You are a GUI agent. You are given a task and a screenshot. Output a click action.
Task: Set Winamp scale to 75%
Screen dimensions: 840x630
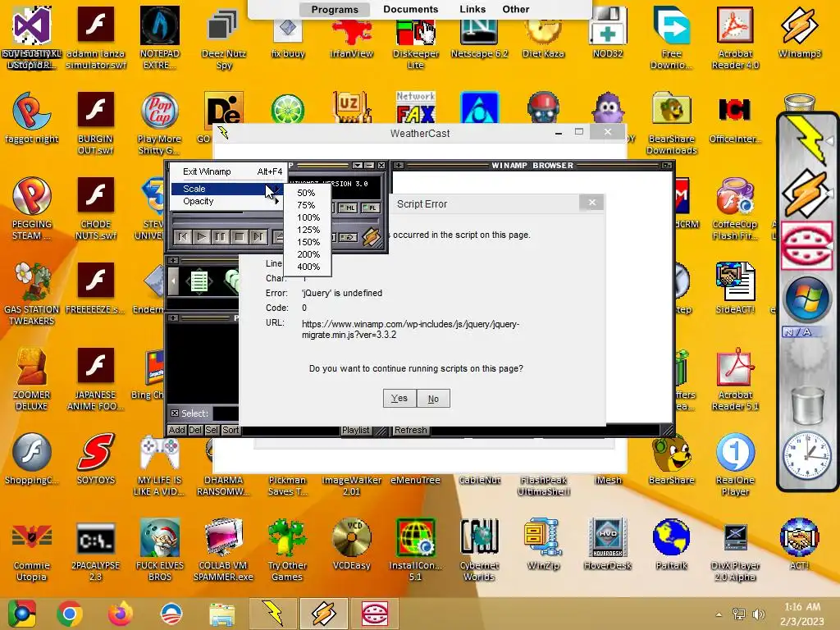click(307, 205)
